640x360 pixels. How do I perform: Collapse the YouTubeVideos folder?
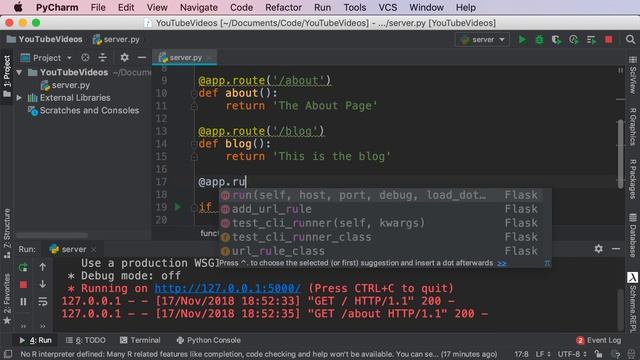(19, 72)
